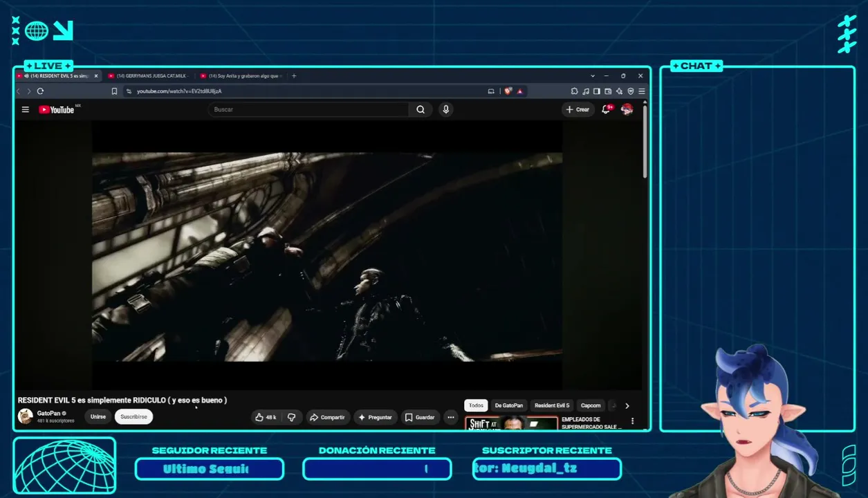Click the Unirse channel button
Screen dimensions: 868x498
pos(98,417)
